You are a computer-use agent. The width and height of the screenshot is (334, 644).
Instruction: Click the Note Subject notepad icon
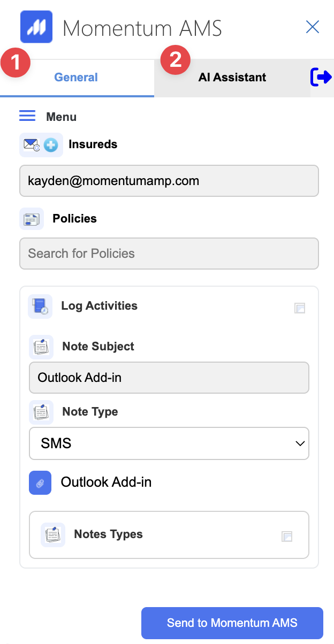coord(41,347)
